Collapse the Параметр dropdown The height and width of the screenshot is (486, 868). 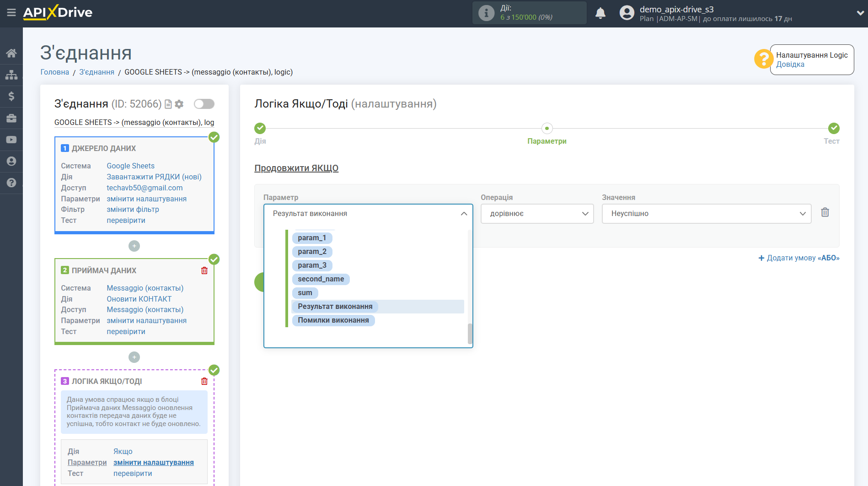pos(463,214)
